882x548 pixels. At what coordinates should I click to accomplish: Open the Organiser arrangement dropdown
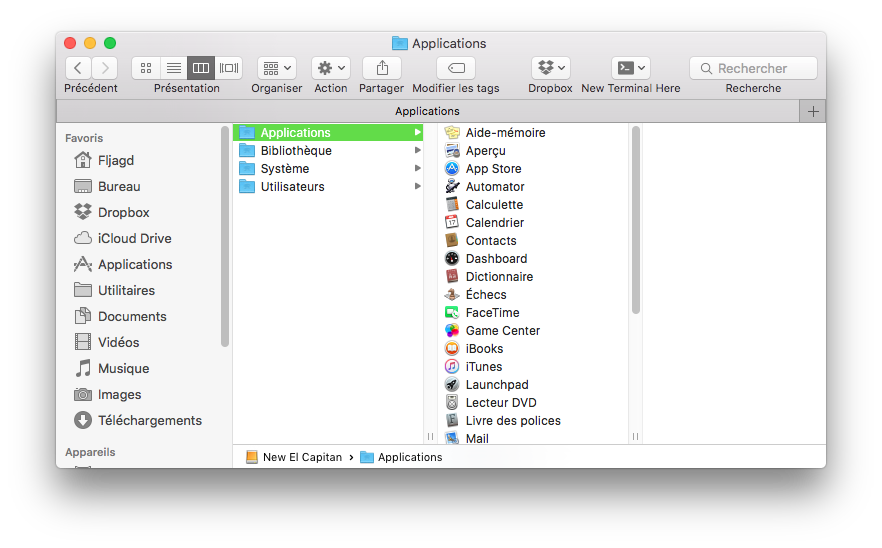[x=277, y=68]
